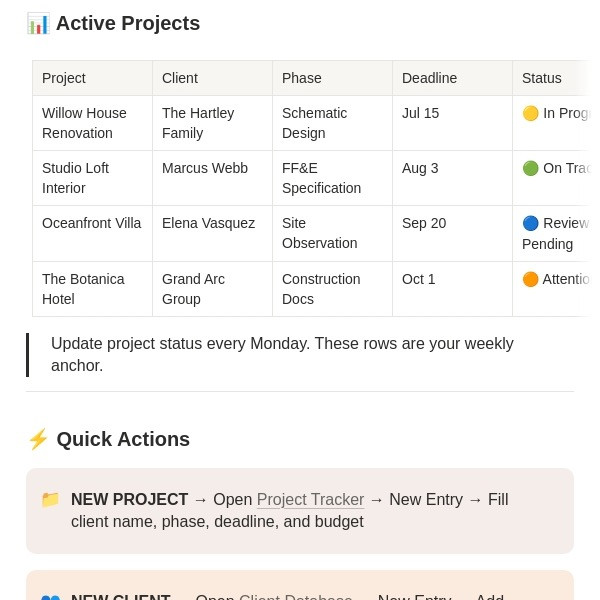Viewport: 600px width, 600px height.
Task: Click the Marcus Webb client cell
Action: click(x=212, y=178)
